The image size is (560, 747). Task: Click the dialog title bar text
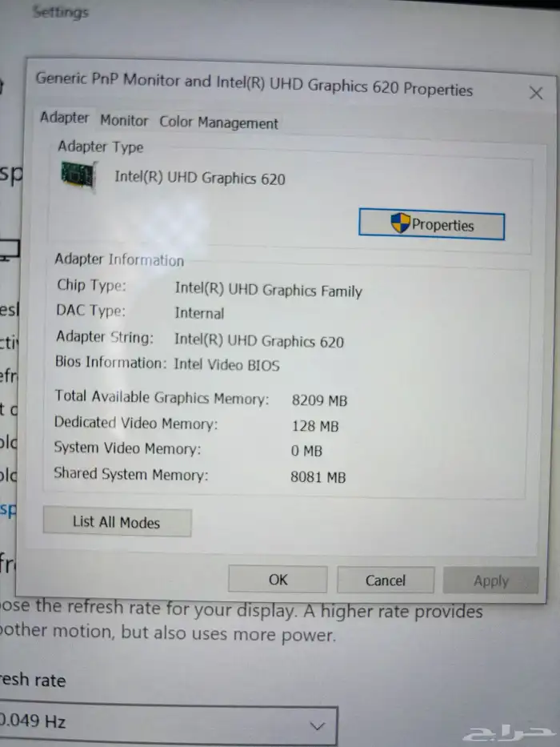pos(254,84)
